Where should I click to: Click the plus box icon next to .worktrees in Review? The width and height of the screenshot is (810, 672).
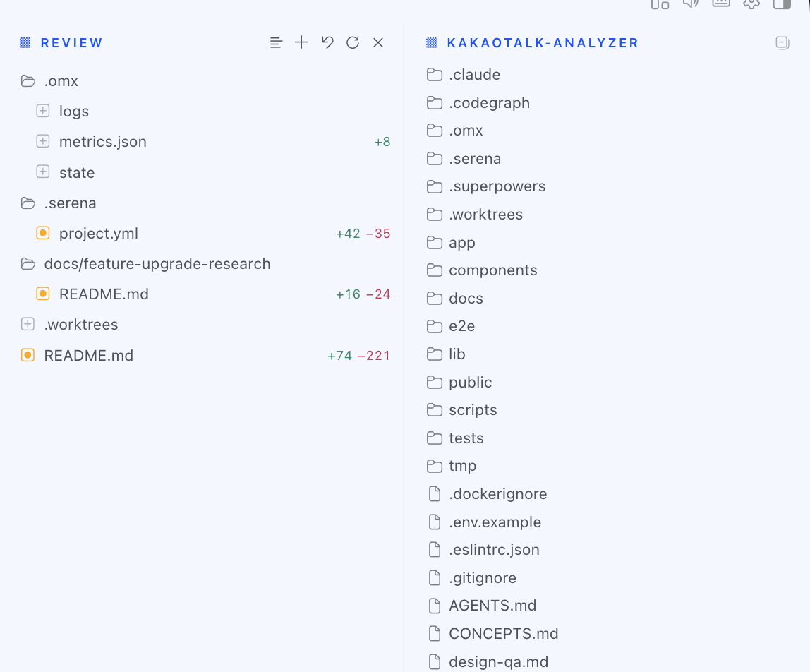click(28, 324)
